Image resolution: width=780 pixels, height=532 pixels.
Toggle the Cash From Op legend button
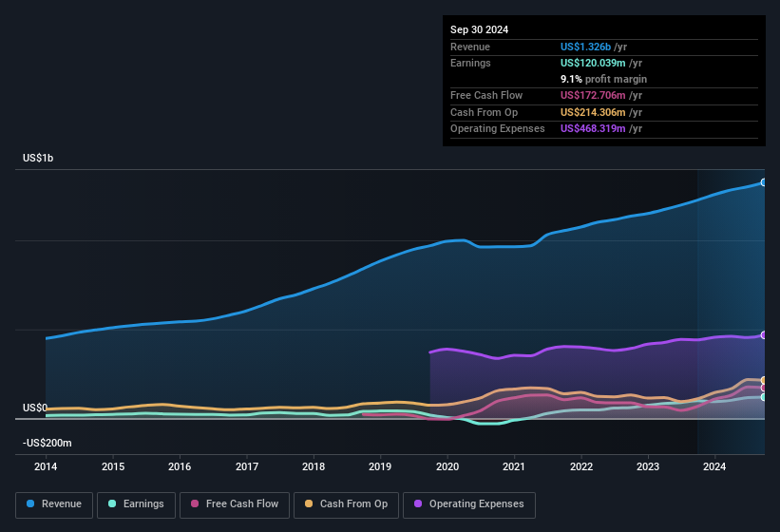pos(346,504)
